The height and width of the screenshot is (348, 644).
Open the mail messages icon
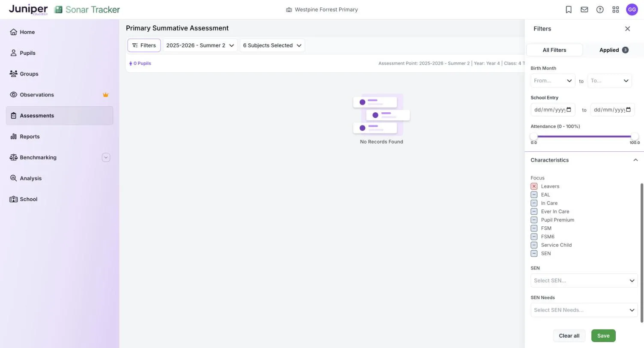click(584, 9)
